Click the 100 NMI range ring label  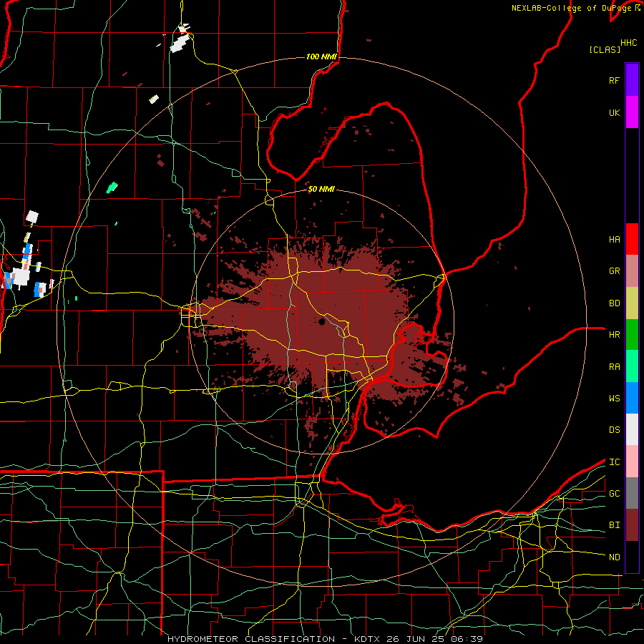pyautogui.click(x=321, y=57)
